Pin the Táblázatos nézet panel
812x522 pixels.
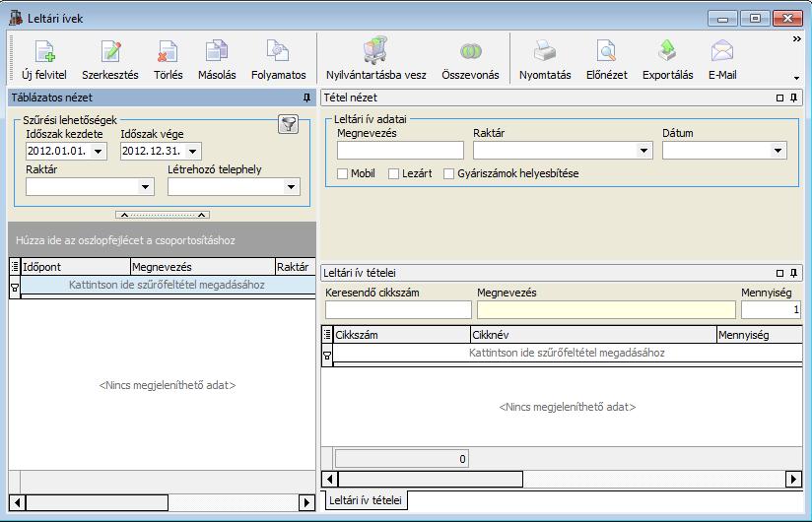point(306,98)
